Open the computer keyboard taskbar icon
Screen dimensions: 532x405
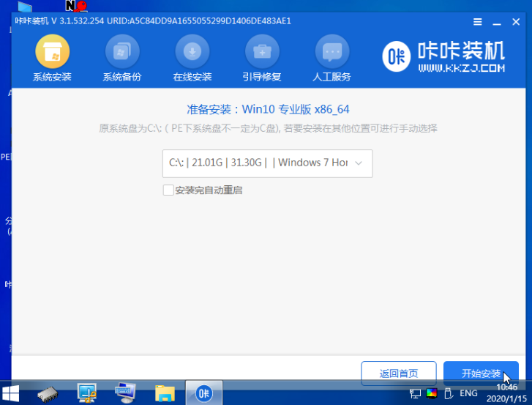(x=125, y=393)
